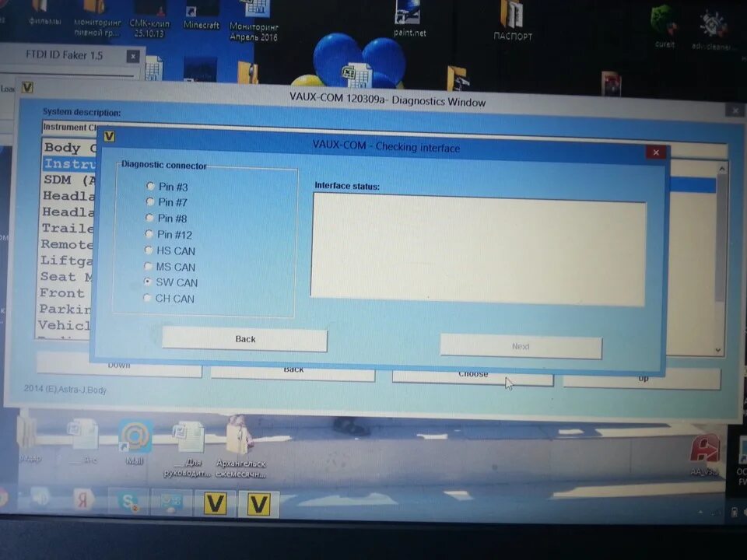
Task: Select the Traile... list row
Action: [67, 228]
